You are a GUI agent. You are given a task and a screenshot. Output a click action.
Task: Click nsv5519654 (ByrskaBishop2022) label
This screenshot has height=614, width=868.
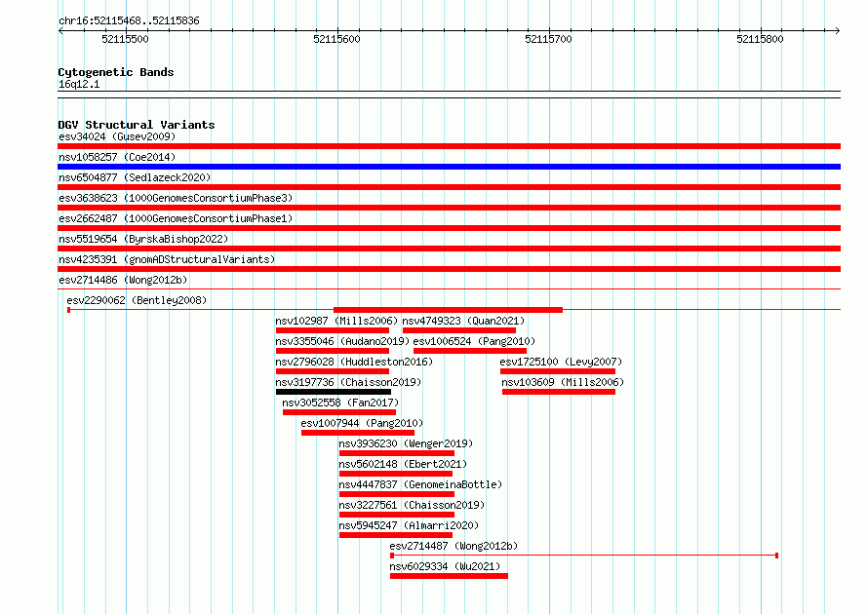tap(143, 239)
